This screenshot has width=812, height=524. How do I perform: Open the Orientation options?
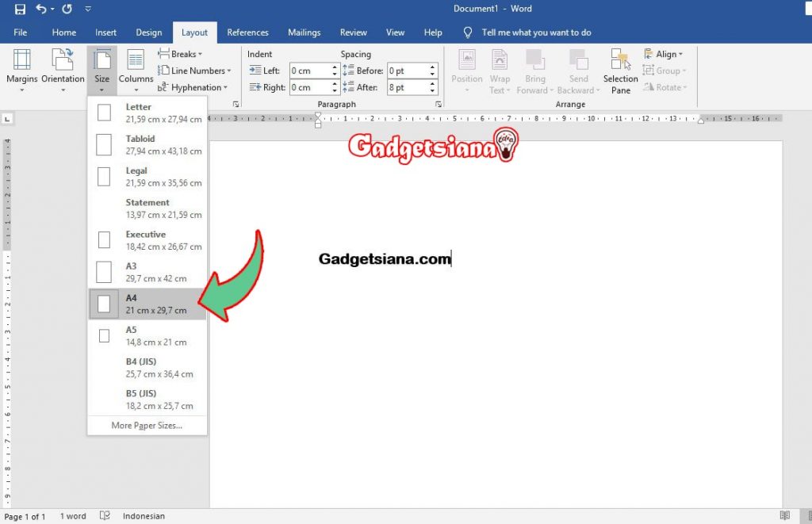pos(63,70)
